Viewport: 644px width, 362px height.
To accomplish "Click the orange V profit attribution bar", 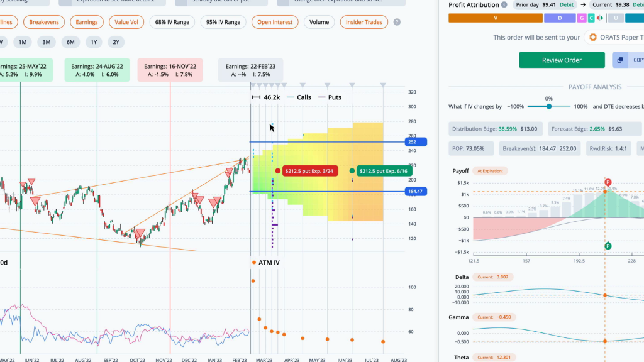I will pos(496,18).
